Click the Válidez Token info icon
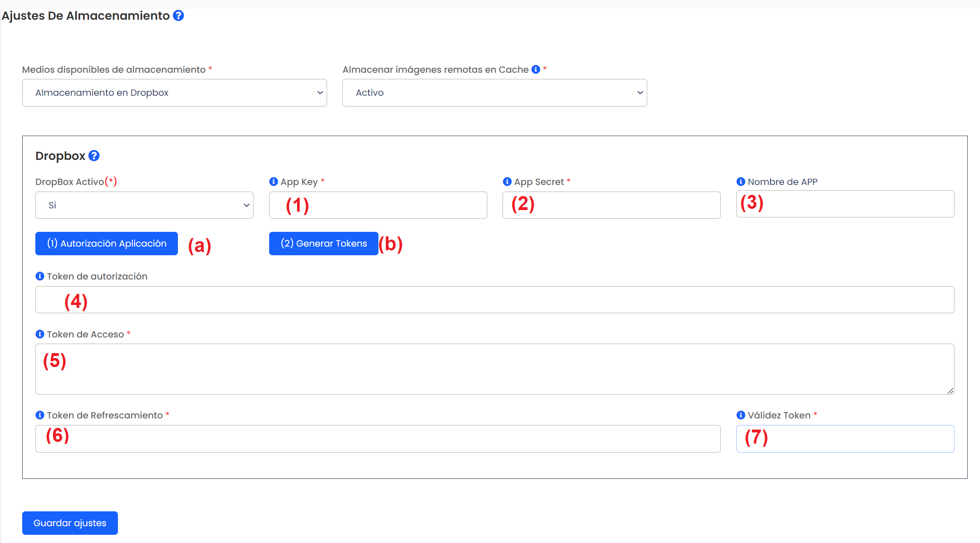The image size is (980, 543). coord(741,415)
